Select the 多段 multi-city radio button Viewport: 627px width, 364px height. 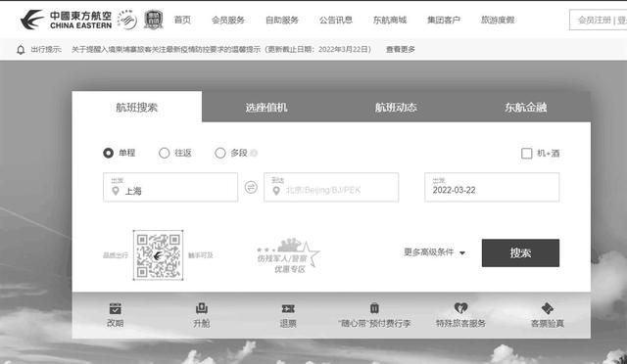(219, 153)
